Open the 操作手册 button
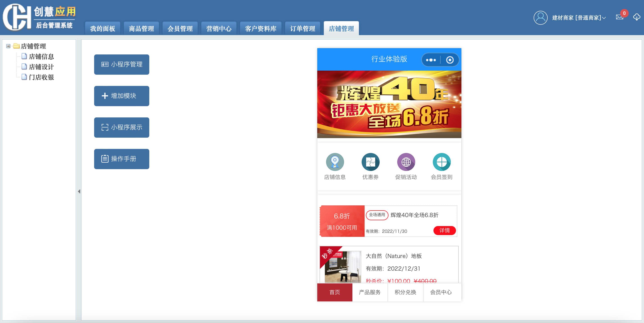This screenshot has height=323, width=644. [122, 159]
